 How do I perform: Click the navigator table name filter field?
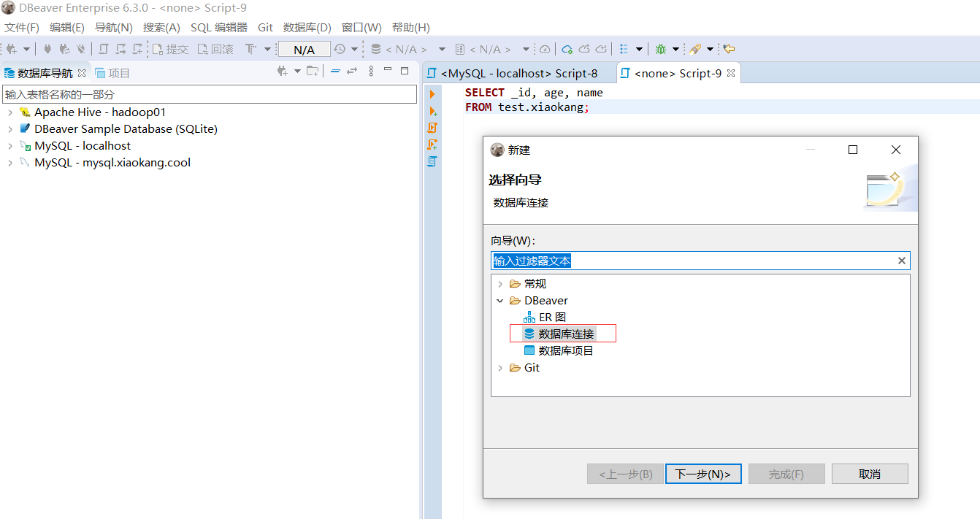pyautogui.click(x=210, y=94)
